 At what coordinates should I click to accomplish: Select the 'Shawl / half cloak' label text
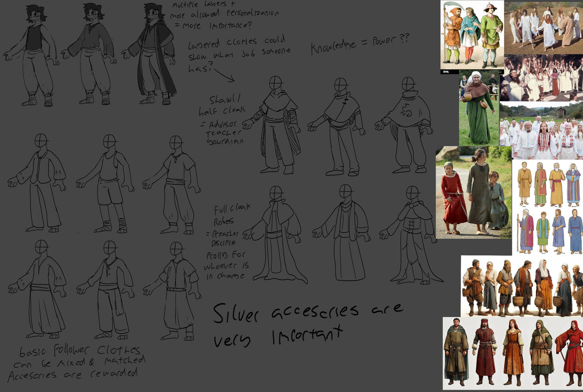tap(222, 105)
